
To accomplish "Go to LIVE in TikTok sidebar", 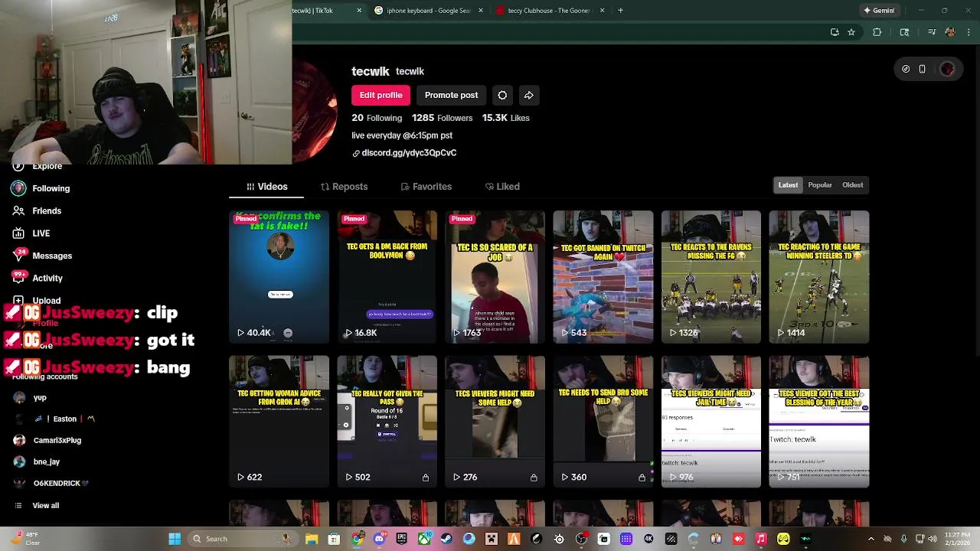I will click(31, 233).
